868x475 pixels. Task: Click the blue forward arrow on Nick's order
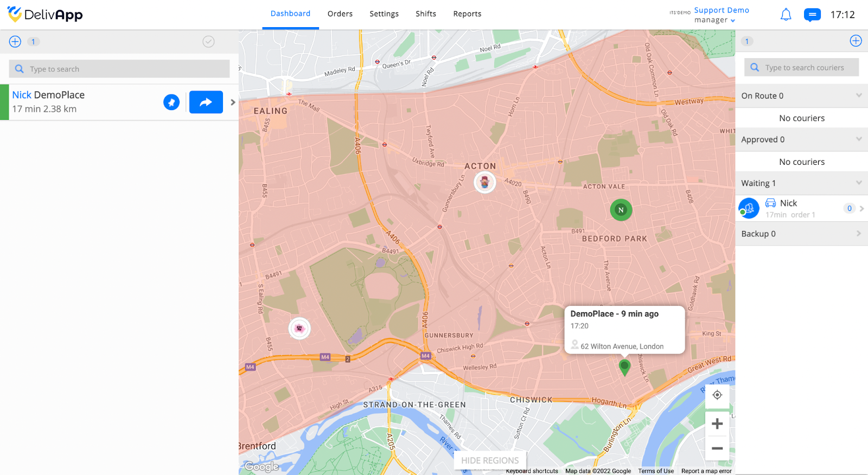coord(206,102)
